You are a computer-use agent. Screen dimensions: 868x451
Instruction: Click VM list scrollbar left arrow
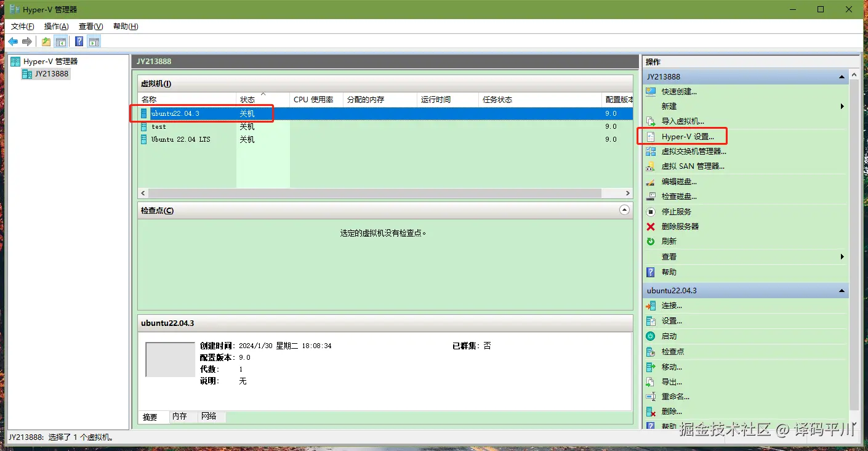[143, 193]
